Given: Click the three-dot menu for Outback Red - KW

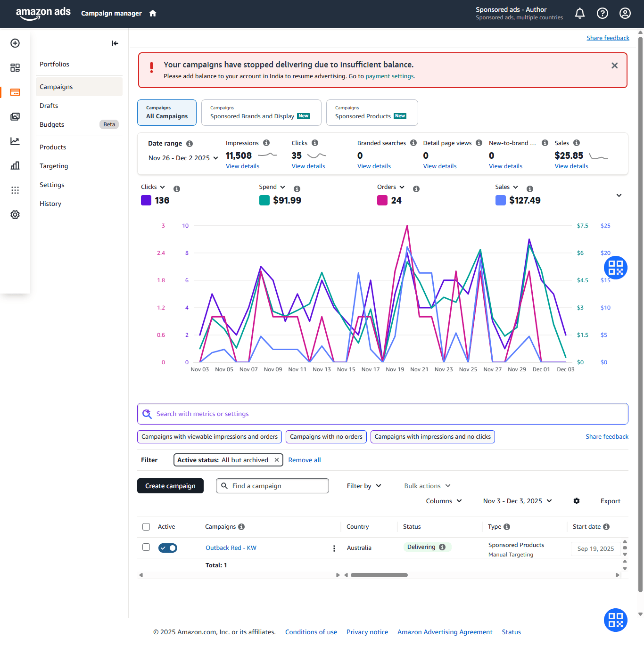Looking at the screenshot, I should 334,548.
